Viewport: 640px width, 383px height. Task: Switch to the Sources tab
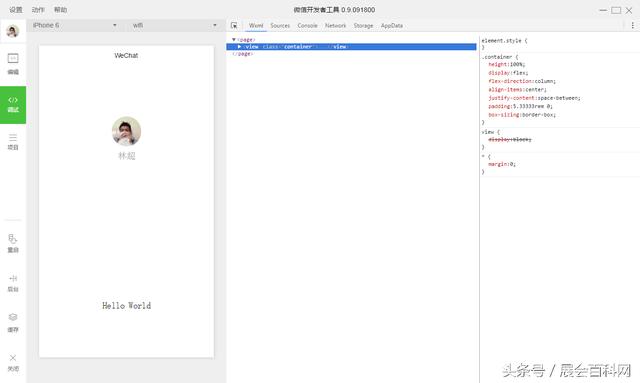click(x=280, y=25)
